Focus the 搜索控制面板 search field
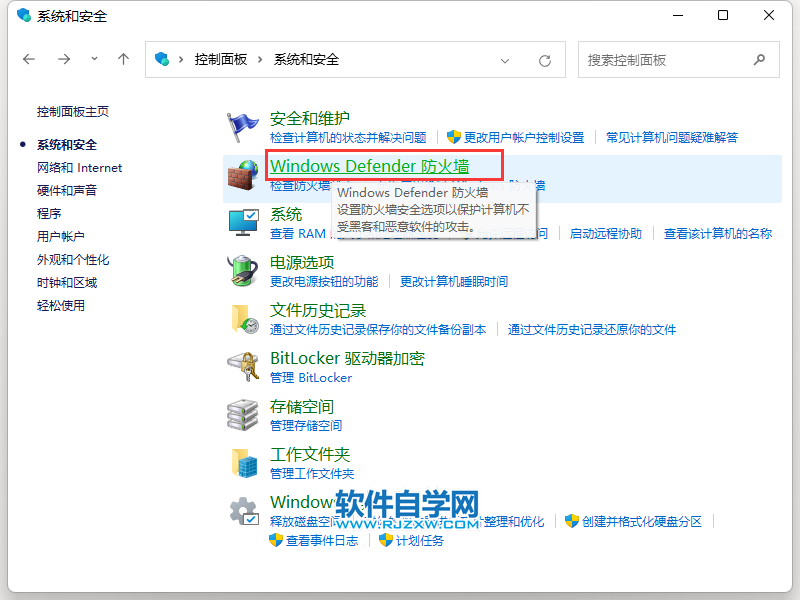 pyautogui.click(x=678, y=60)
